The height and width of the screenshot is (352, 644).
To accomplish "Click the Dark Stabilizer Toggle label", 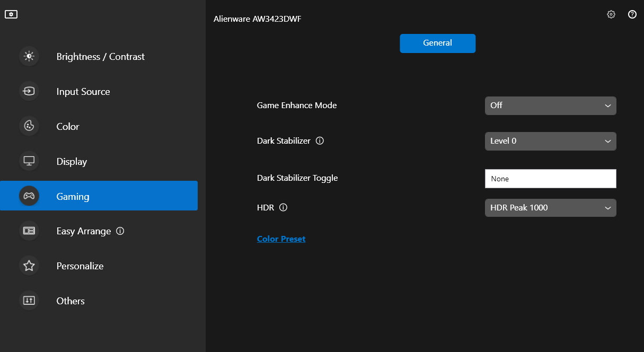I will click(297, 178).
